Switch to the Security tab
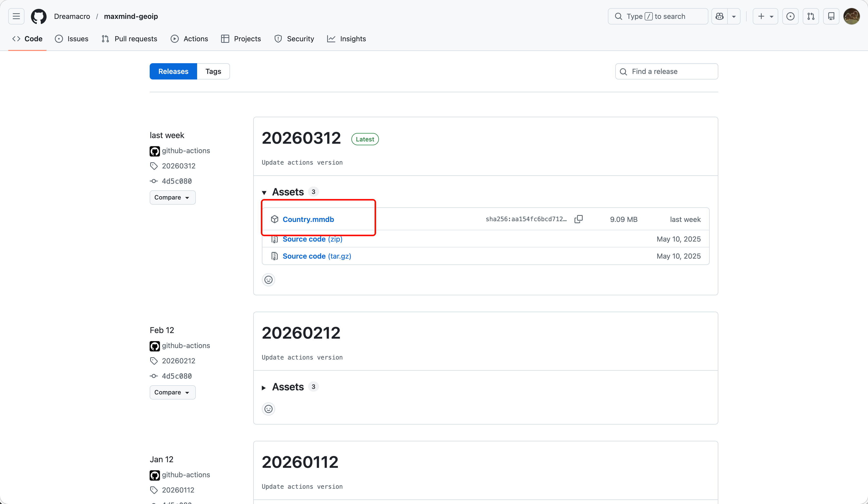Viewport: 868px width, 504px height. (x=294, y=38)
